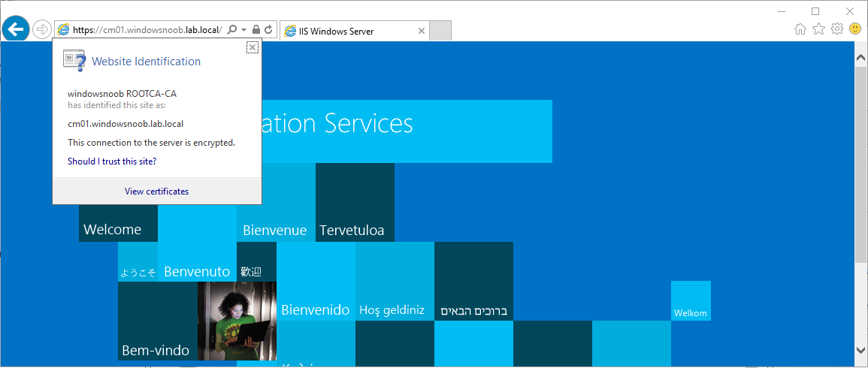Click the Tervetuloa tile
Screen dimensions: 868x368
(x=355, y=203)
